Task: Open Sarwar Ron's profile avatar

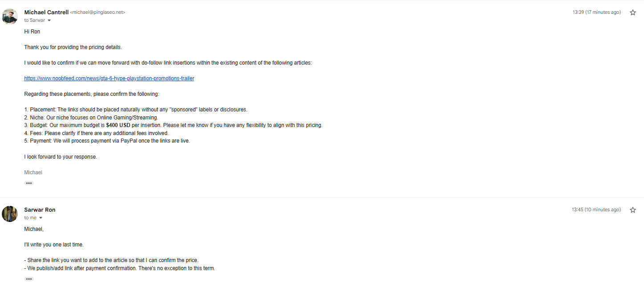Action: click(x=10, y=214)
